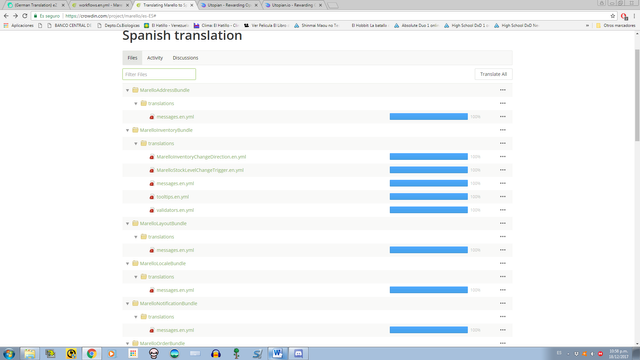This screenshot has width=640, height=360.
Task: Bookmark this page with the star icon
Action: click(613, 16)
